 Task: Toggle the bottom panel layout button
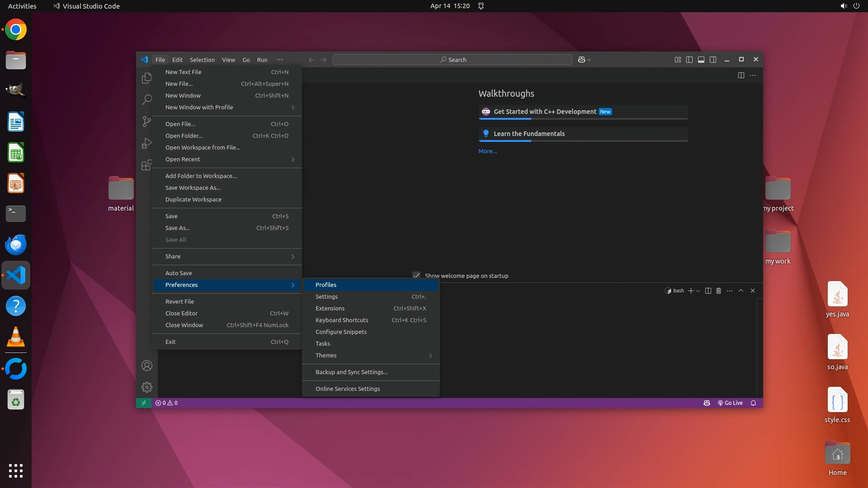pos(701,60)
